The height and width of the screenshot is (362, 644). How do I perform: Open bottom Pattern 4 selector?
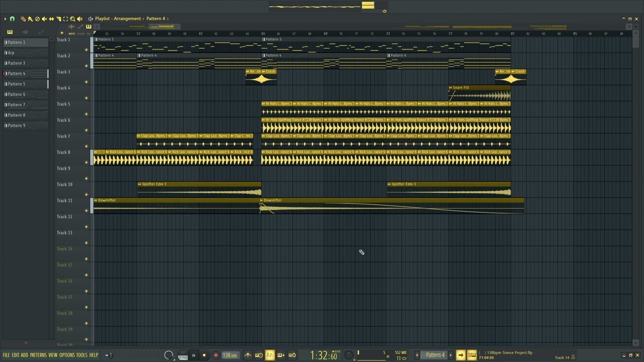pos(435,355)
